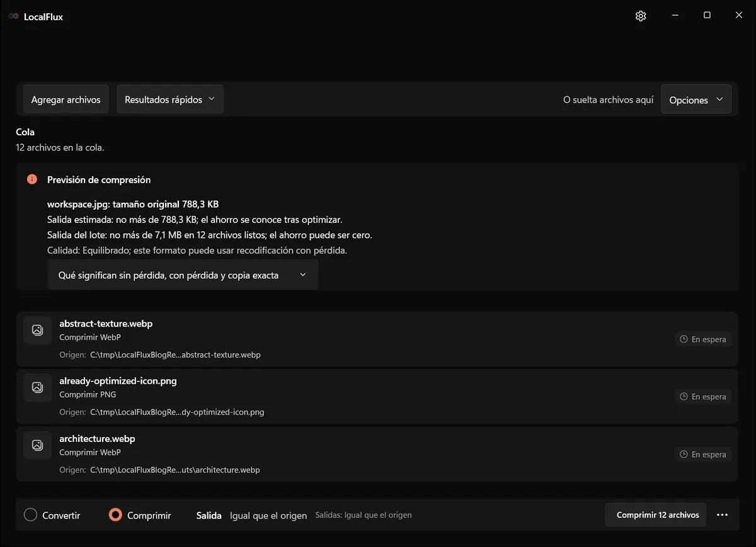The width and height of the screenshot is (756, 547).
Task: Open the three-dots more actions menu
Action: point(722,515)
